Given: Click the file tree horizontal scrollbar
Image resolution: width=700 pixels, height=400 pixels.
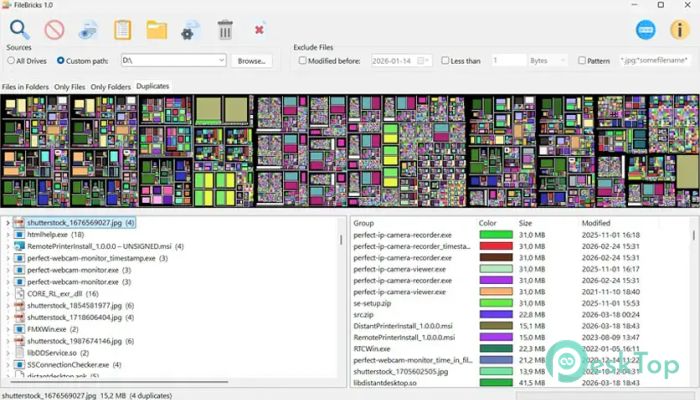Looking at the screenshot, I should click(x=119, y=382).
